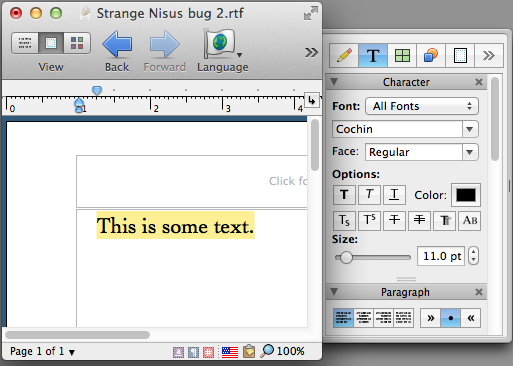Click the tab-type selector at ruler end
This screenshot has width=513, height=366.
tap(312, 100)
